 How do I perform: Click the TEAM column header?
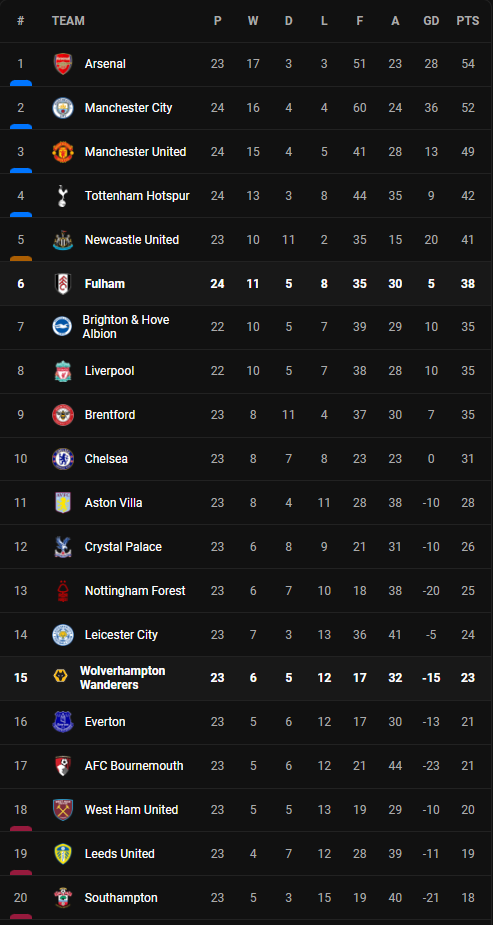point(68,21)
